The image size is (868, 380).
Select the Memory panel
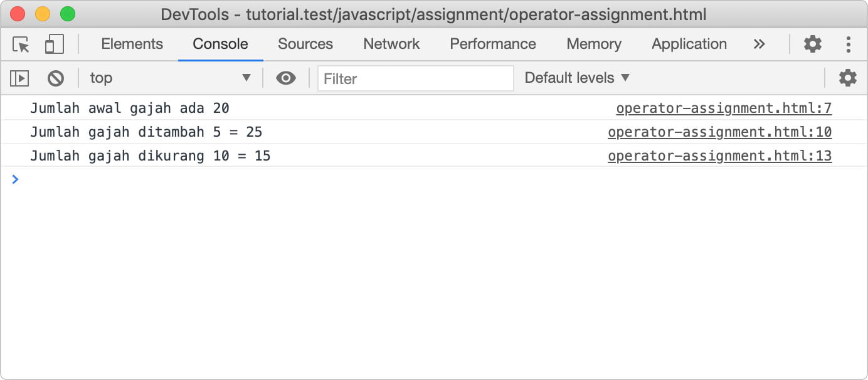(593, 44)
